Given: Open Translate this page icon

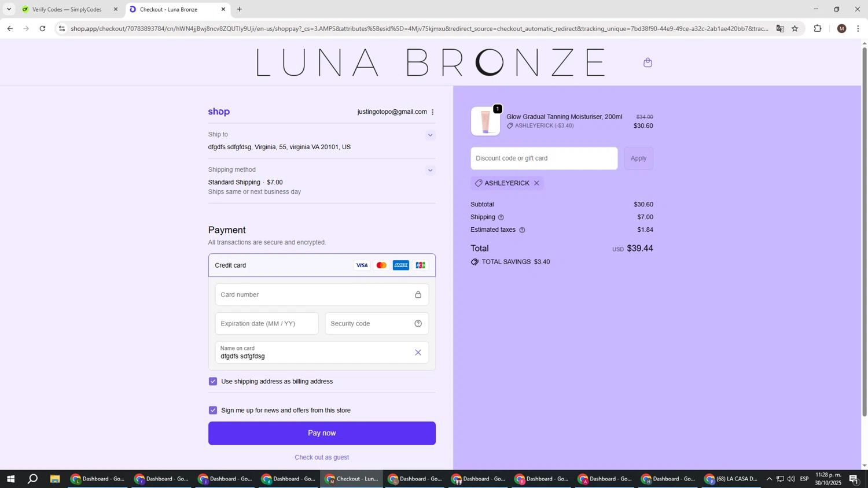Looking at the screenshot, I should 780,28.
